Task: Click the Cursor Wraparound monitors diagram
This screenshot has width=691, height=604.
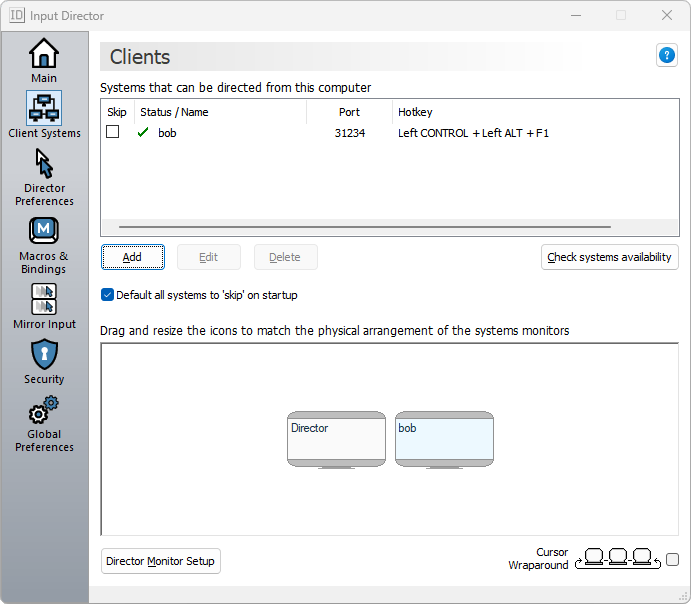Action: 618,559
